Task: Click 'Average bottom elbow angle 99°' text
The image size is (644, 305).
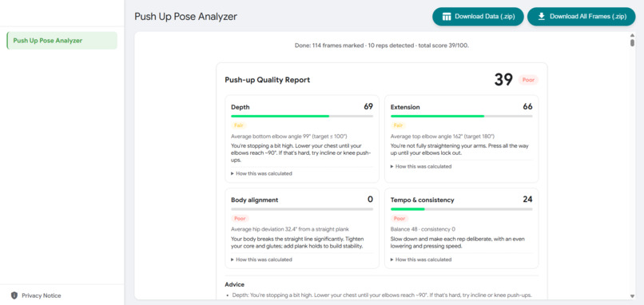Action: pos(288,136)
